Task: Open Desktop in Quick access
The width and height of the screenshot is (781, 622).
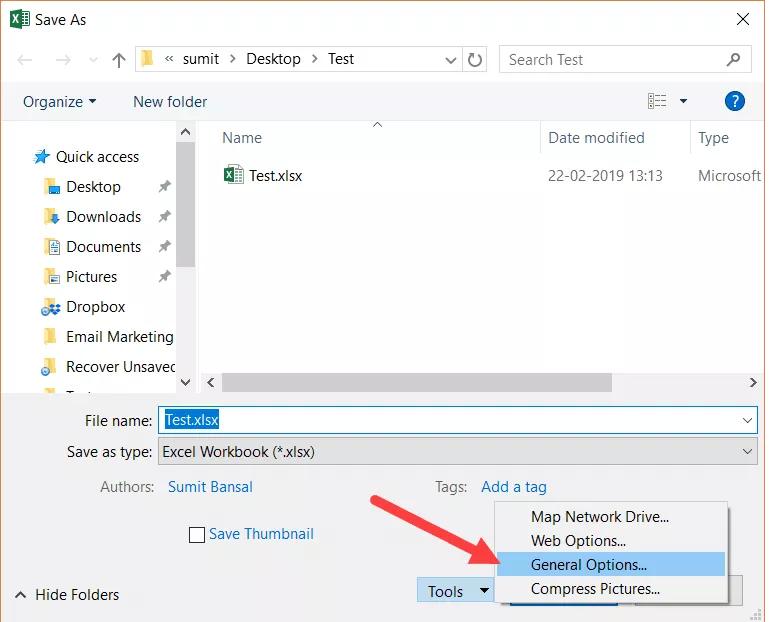Action: [x=93, y=187]
